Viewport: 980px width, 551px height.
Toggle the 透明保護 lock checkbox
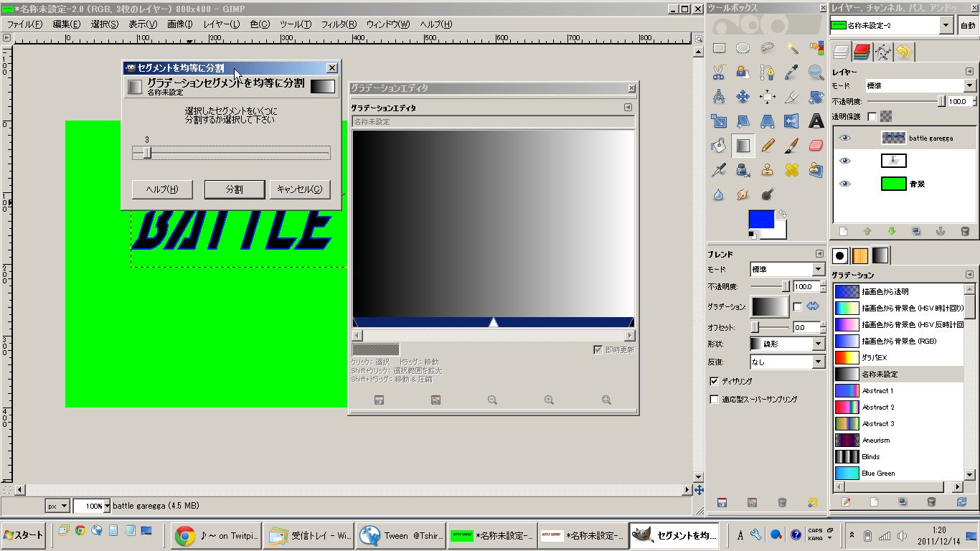coord(872,116)
